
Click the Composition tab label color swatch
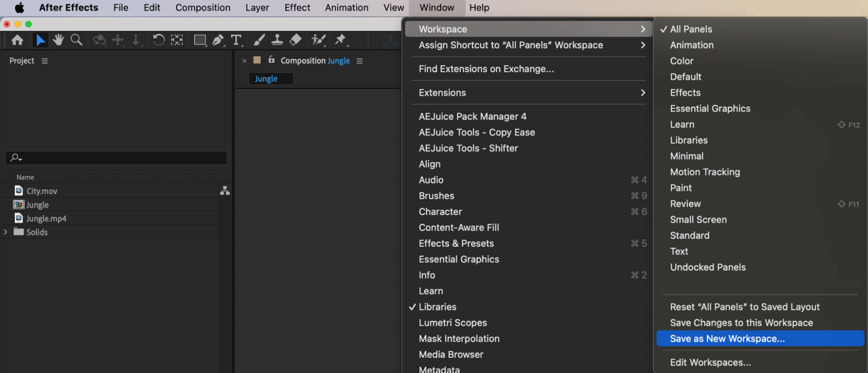coord(257,60)
